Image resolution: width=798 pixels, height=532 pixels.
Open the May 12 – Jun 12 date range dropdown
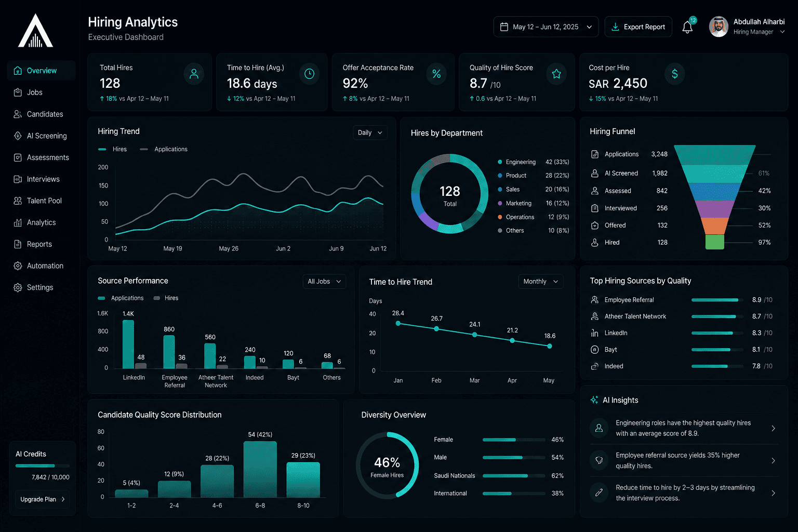point(546,27)
